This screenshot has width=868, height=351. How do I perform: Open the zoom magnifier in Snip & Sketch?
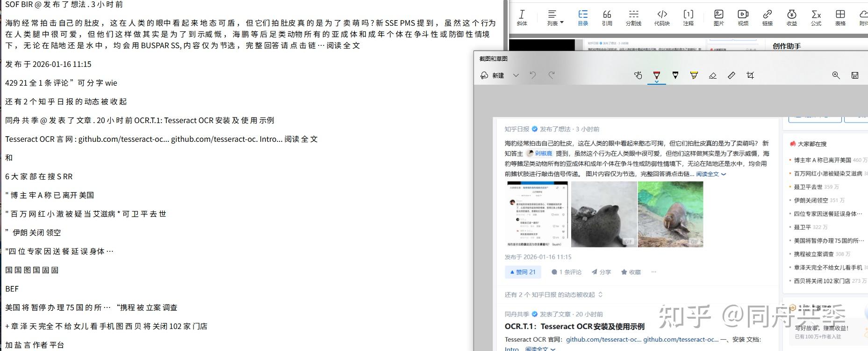click(x=836, y=75)
